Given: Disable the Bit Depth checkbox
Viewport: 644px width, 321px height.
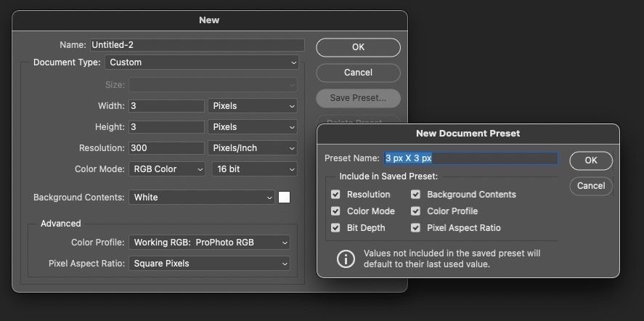Looking at the screenshot, I should [x=335, y=228].
